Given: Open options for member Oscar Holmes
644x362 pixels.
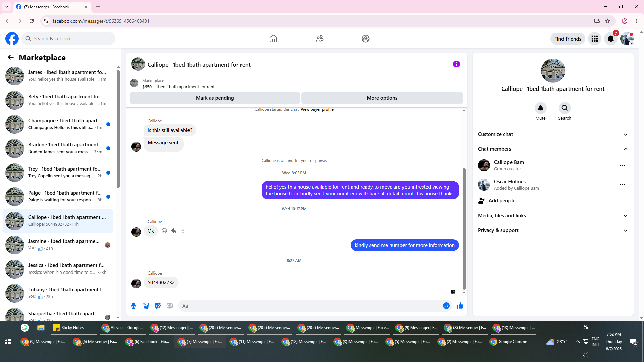Looking at the screenshot, I should pyautogui.click(x=622, y=185).
